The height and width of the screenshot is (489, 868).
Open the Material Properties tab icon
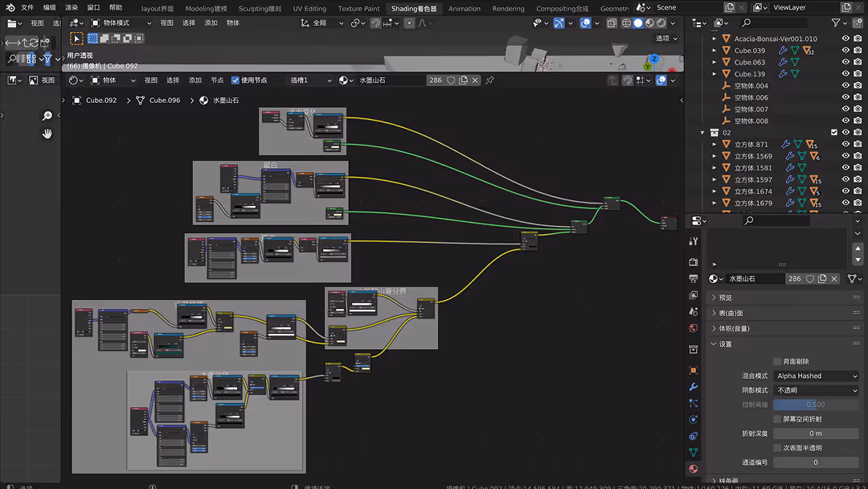tap(693, 467)
